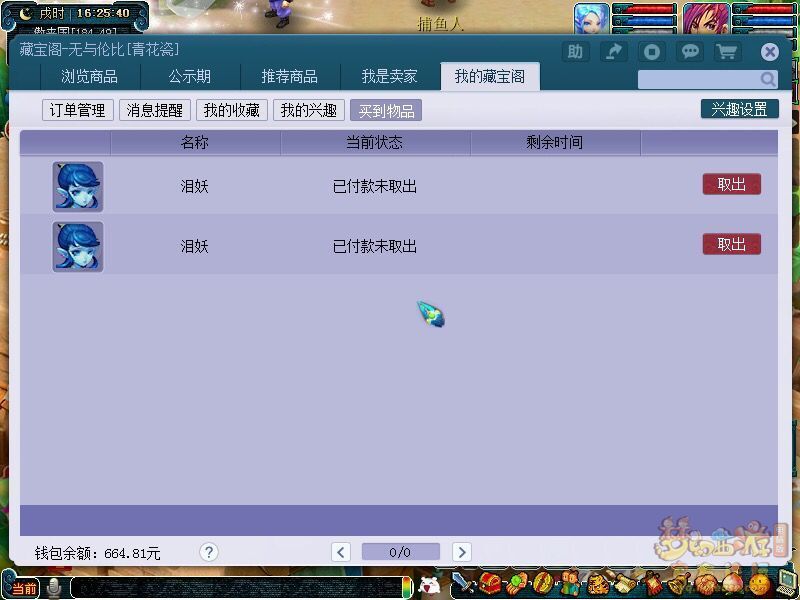Open 我的兴趣 sub-tab
The width and height of the screenshot is (800, 600).
coord(309,110)
